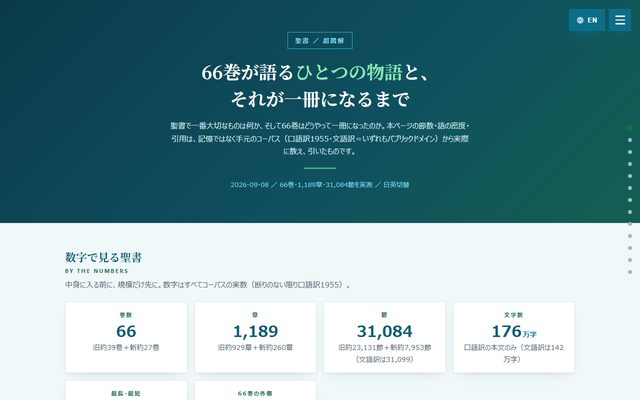Jump to the last dot in the side navigation
The height and width of the screenshot is (400, 640).
(630, 272)
